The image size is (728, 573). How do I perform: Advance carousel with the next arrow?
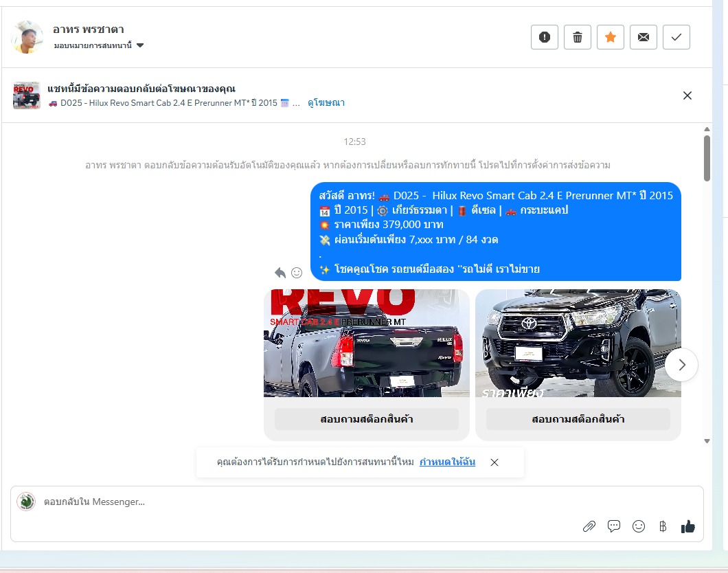pos(681,365)
